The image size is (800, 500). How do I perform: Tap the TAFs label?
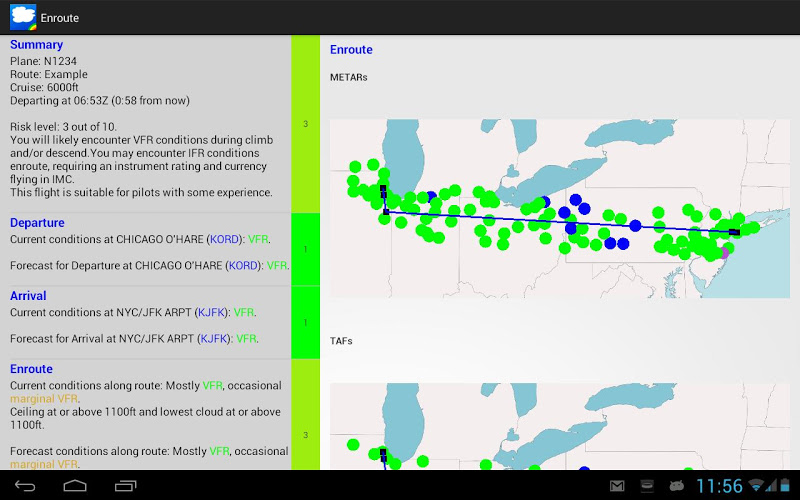tap(341, 341)
